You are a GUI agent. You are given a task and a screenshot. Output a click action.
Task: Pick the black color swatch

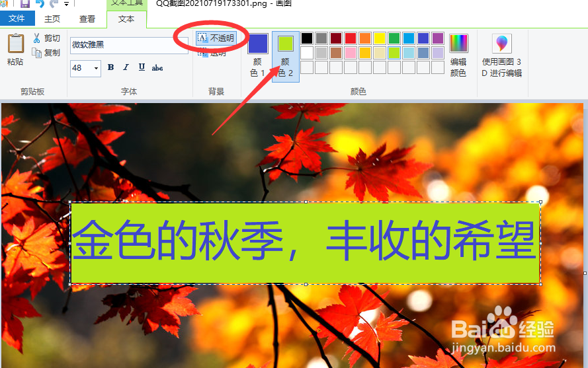pyautogui.click(x=307, y=38)
